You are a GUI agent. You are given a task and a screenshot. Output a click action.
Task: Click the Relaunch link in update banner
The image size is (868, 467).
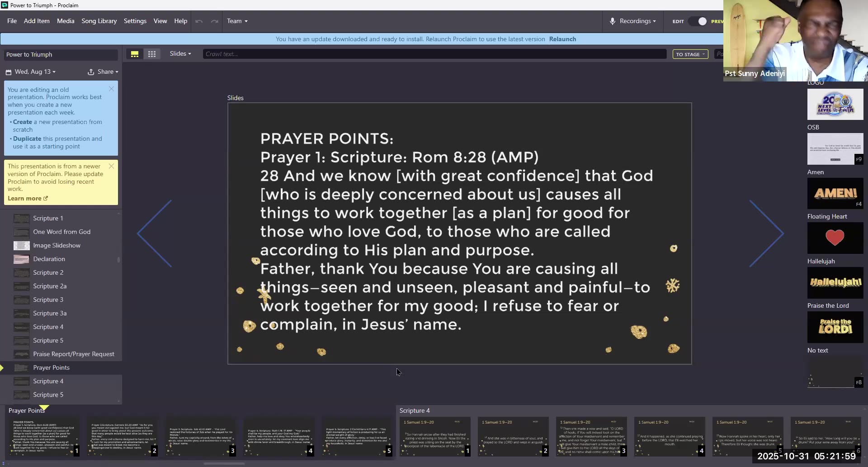click(x=562, y=39)
